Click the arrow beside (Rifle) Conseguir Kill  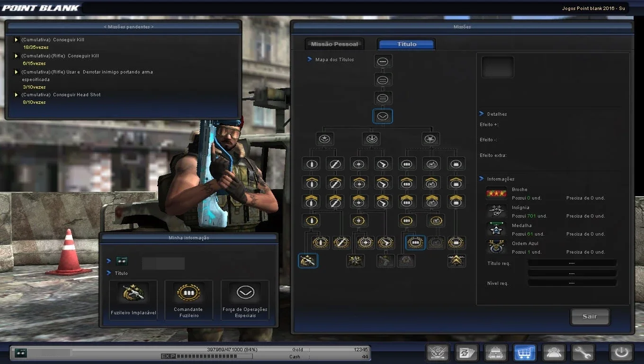[x=17, y=56]
